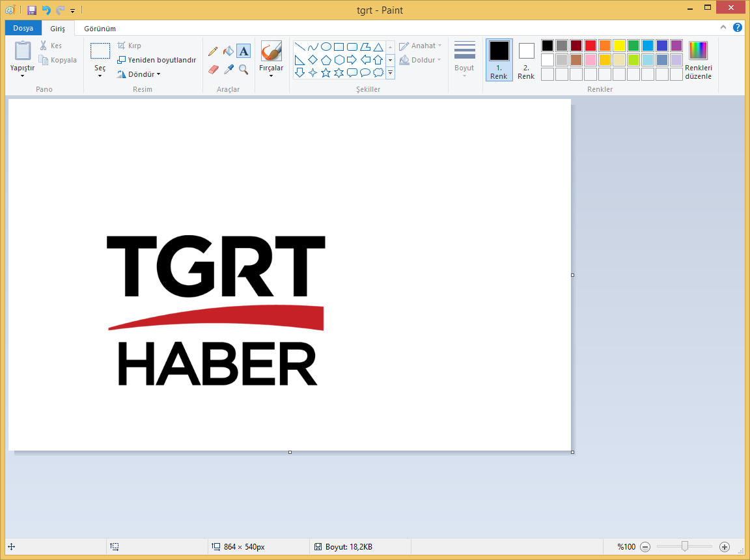The image size is (750, 560).
Task: Select the Eraser tool
Action: tap(214, 69)
